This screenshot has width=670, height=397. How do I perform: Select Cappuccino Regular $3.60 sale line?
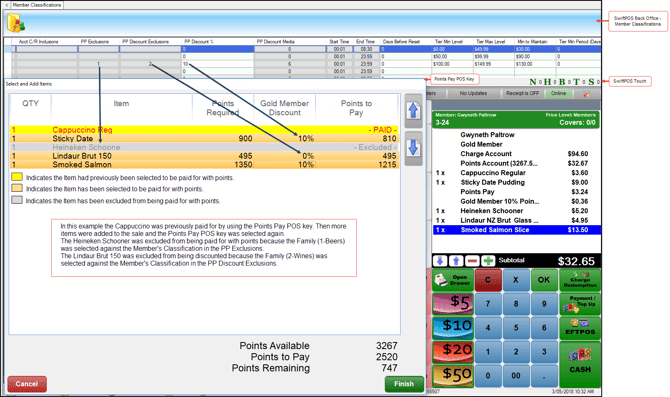[517, 173]
